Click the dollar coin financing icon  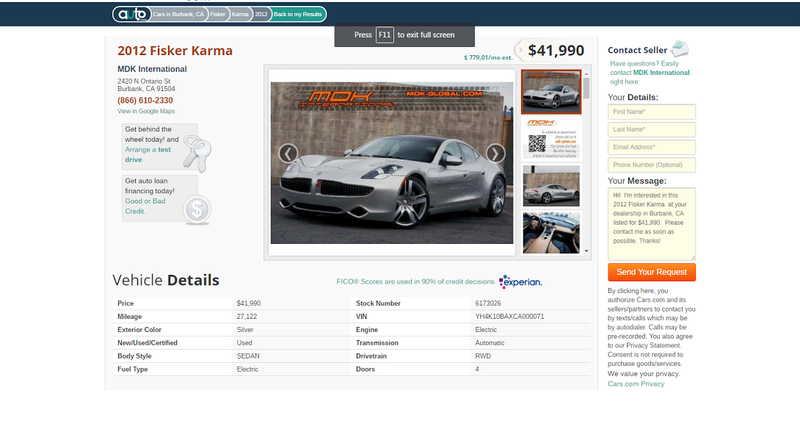click(x=197, y=210)
